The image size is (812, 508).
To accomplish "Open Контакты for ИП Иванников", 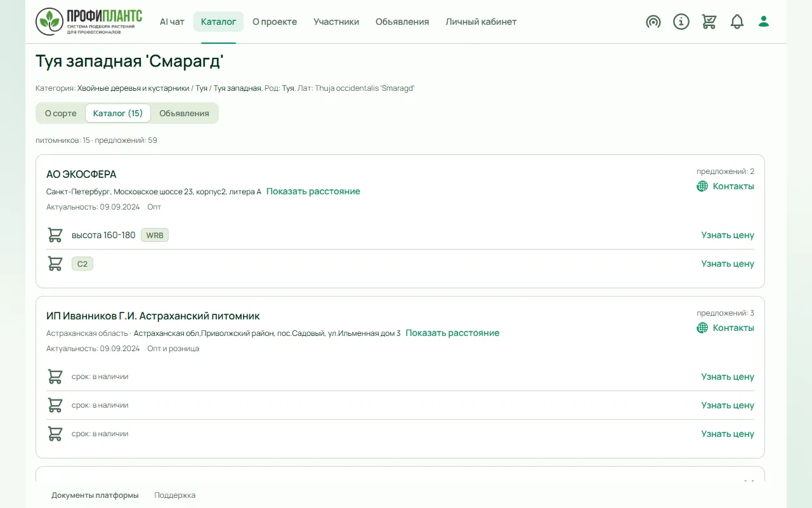I will (733, 328).
